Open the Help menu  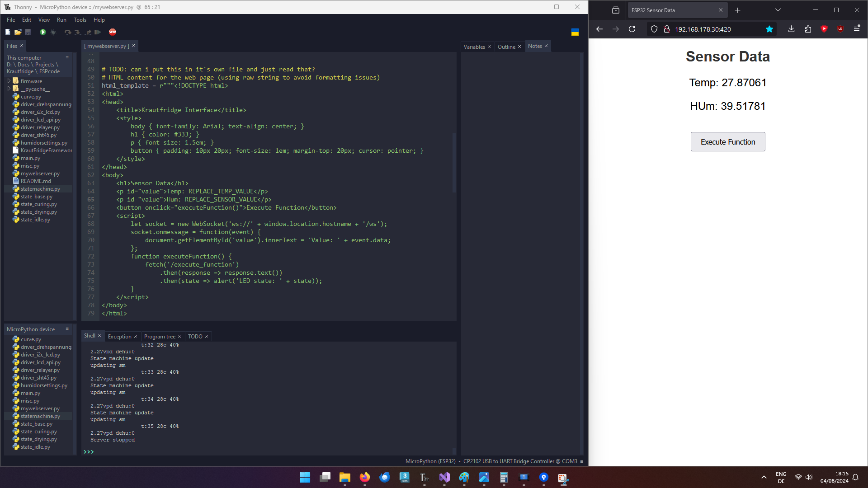(x=99, y=20)
